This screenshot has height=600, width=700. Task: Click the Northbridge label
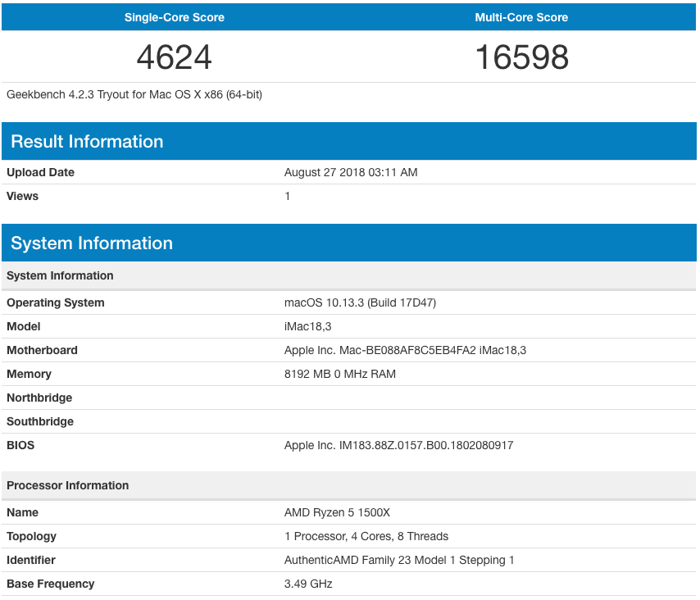point(39,398)
